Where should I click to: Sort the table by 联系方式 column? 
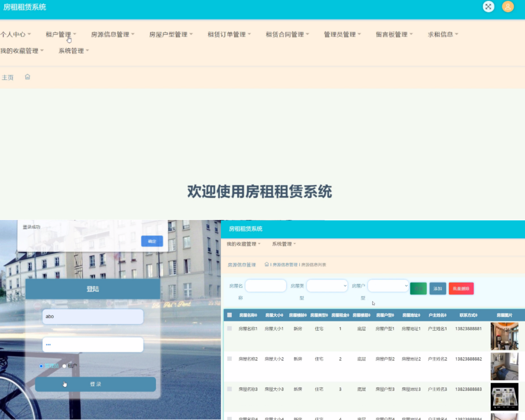469,315
